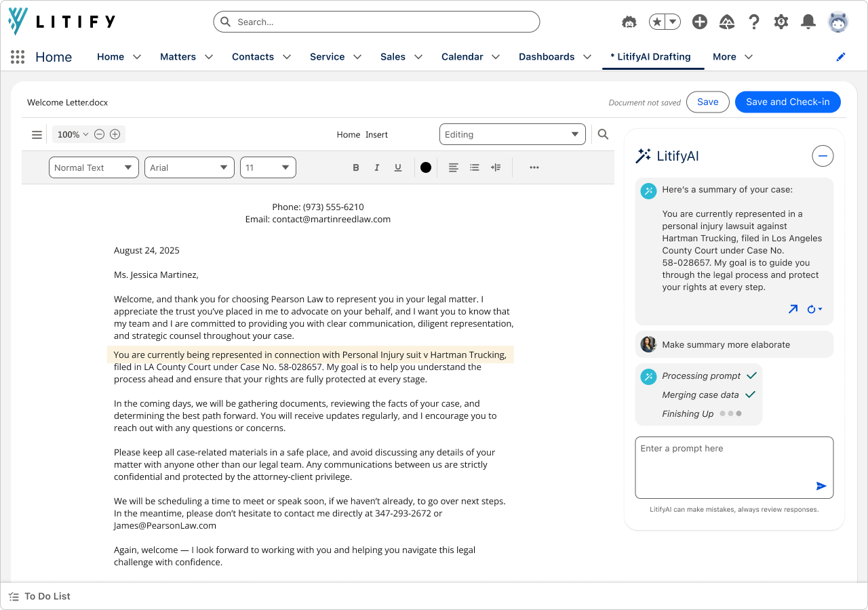Open the notifications bell
Viewport: 868px width, 610px height.
click(x=808, y=22)
